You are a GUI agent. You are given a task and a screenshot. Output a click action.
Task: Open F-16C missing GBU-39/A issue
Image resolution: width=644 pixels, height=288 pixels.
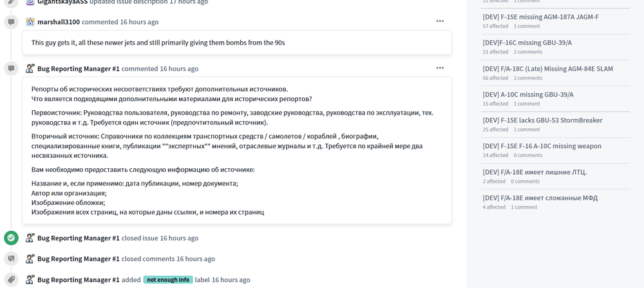[x=527, y=43]
